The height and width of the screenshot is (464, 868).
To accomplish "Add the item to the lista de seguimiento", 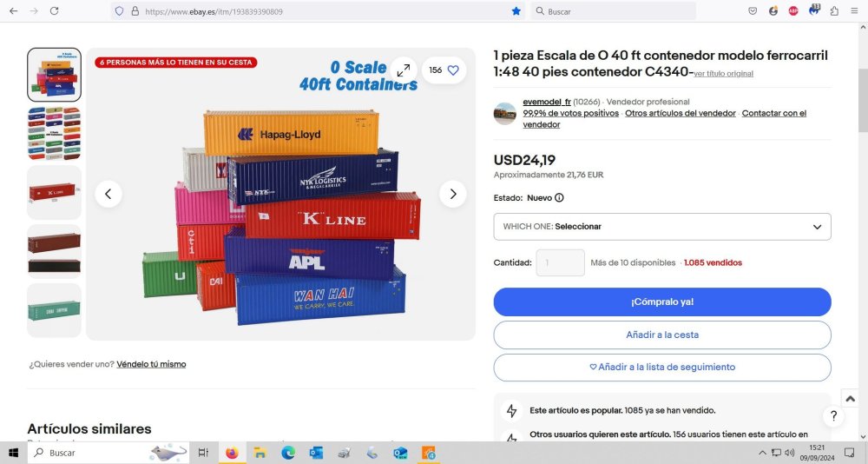I will click(x=662, y=367).
